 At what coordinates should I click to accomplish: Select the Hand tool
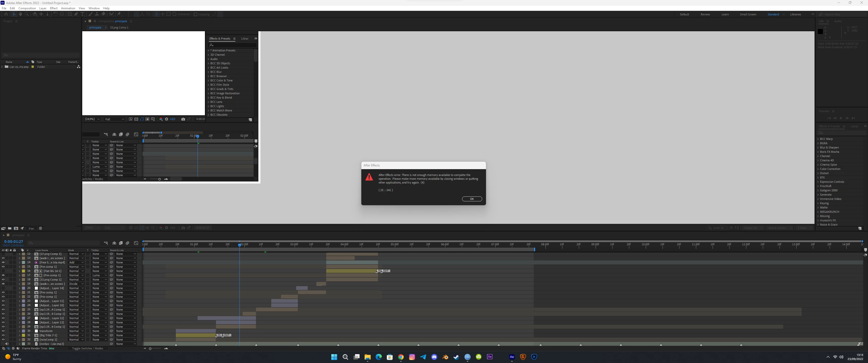(20, 14)
